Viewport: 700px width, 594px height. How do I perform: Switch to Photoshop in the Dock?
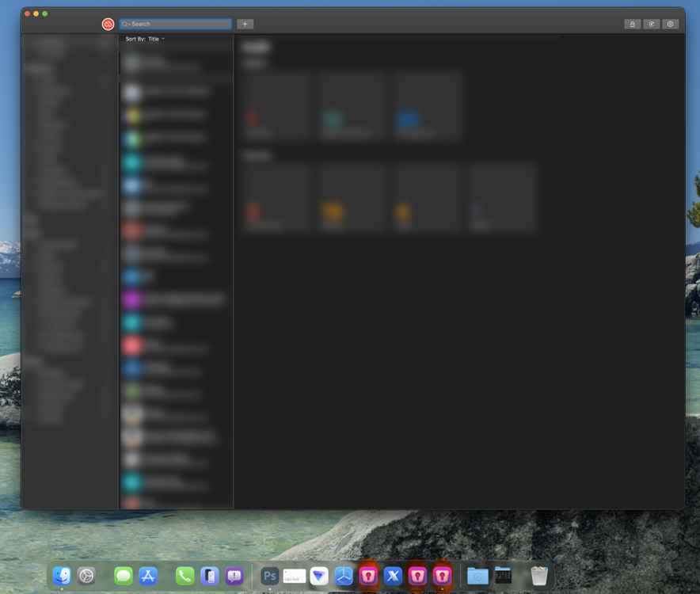tap(270, 576)
